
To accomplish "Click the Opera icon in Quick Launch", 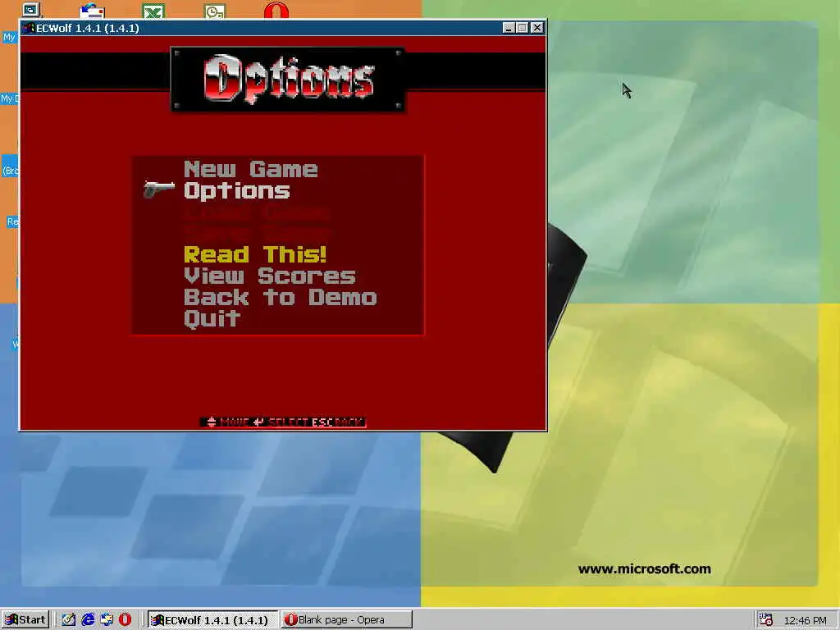I will [x=125, y=620].
